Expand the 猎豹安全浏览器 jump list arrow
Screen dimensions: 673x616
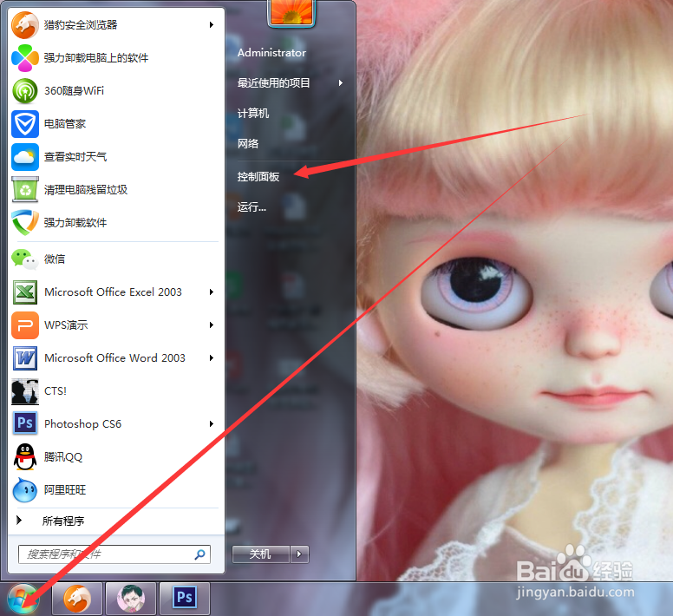tap(211, 25)
